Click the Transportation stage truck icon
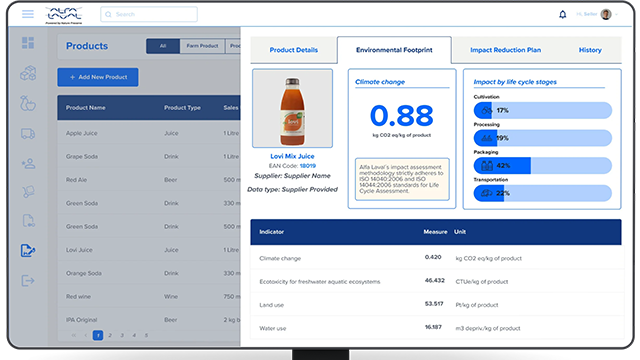Viewport: 640px width, 360px height. pos(487,193)
